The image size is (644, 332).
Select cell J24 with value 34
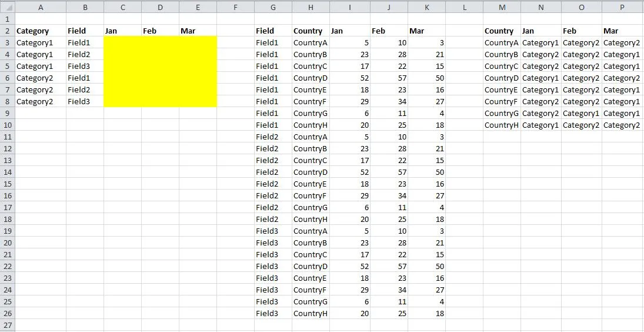pyautogui.click(x=389, y=290)
